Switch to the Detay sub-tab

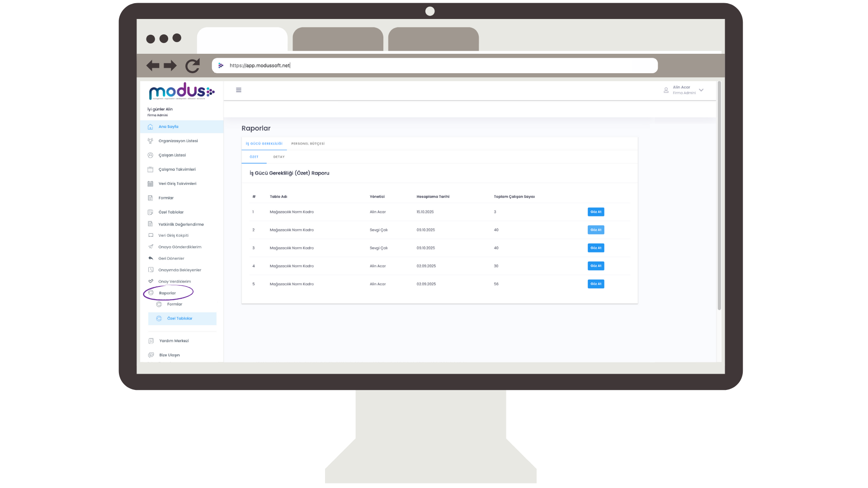279,157
